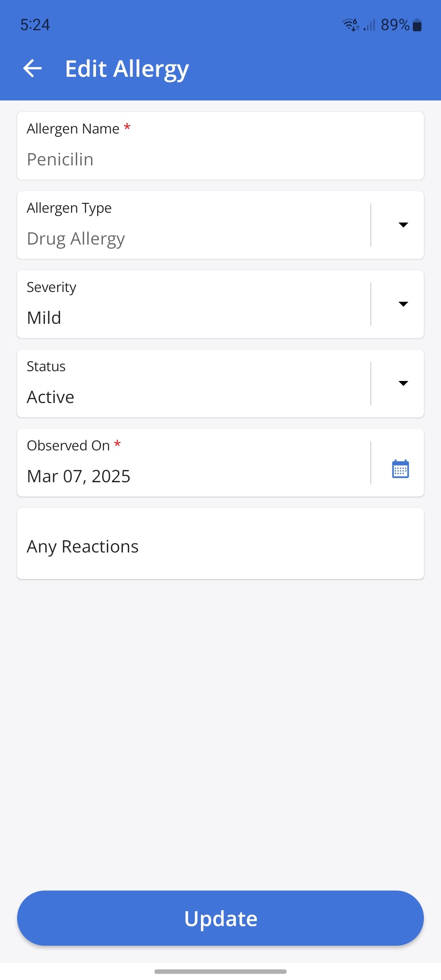
Task: Tap the home gesture bar
Action: point(220,971)
